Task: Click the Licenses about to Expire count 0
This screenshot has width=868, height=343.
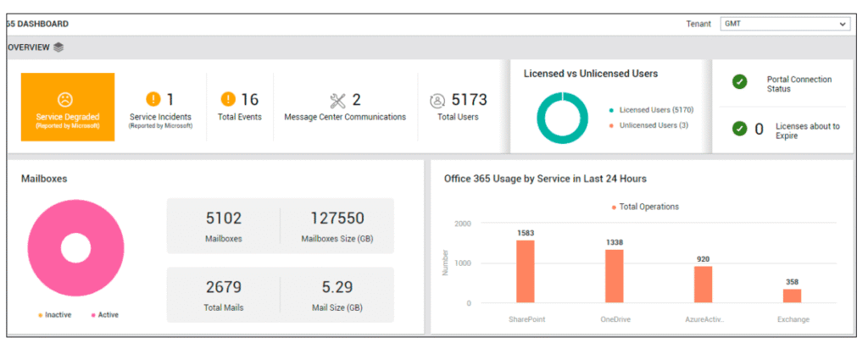Action: [x=759, y=130]
